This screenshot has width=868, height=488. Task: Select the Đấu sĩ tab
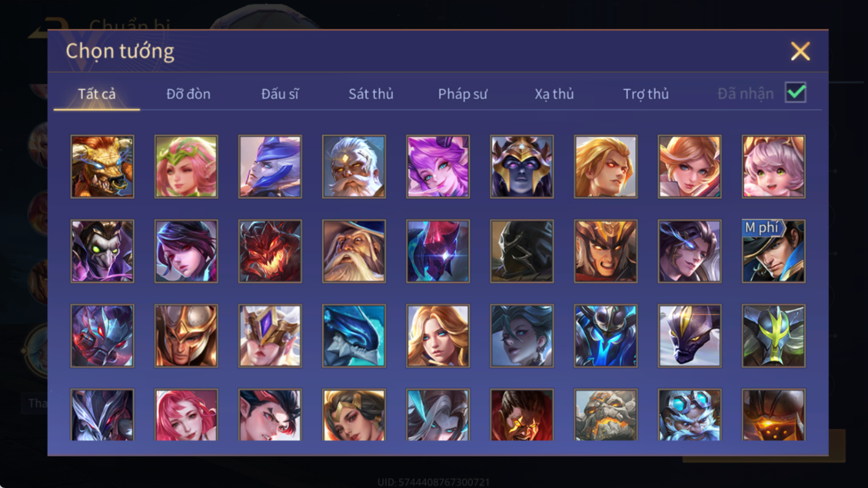tap(280, 94)
